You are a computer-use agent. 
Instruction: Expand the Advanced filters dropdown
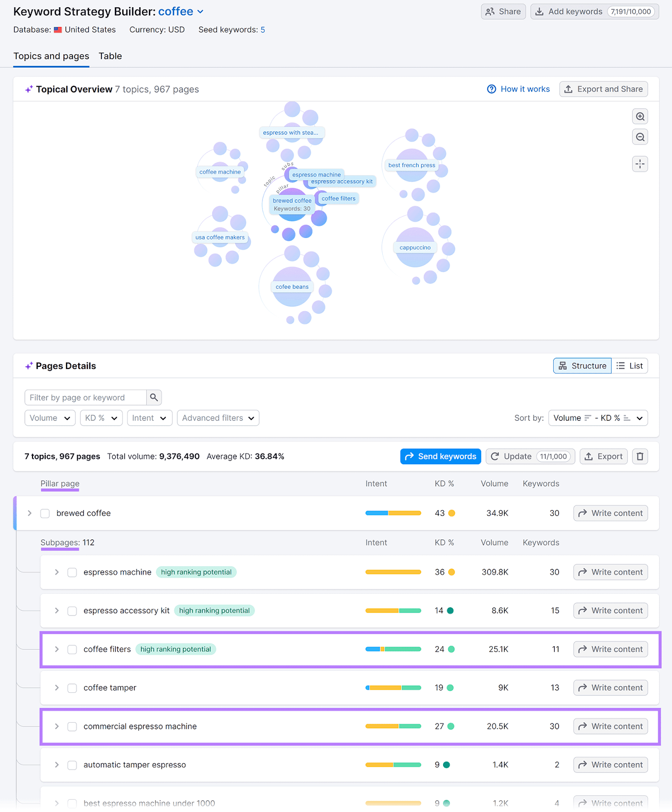(218, 418)
